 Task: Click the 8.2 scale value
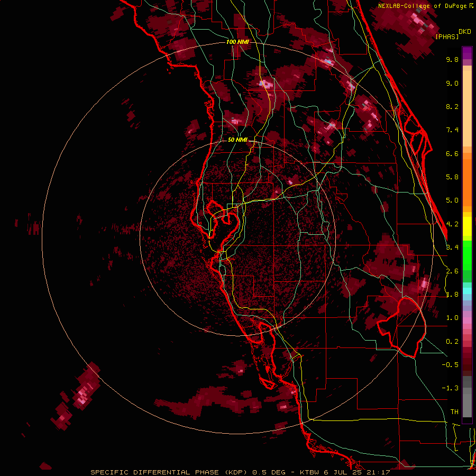[x=452, y=107]
